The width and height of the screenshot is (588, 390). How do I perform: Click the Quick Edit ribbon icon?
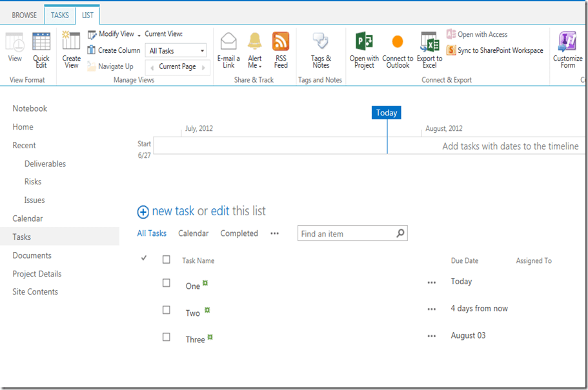click(x=41, y=43)
